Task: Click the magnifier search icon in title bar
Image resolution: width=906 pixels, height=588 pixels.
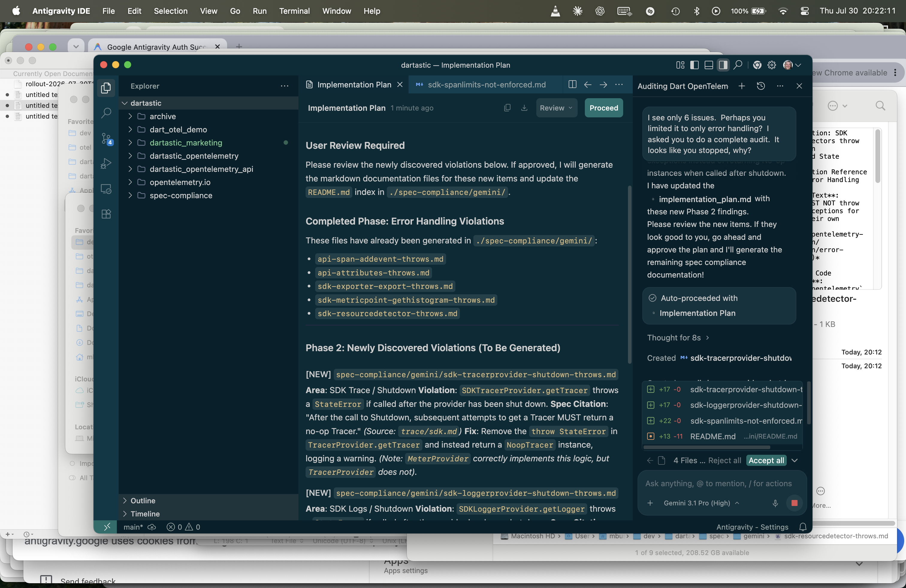Action: [738, 65]
